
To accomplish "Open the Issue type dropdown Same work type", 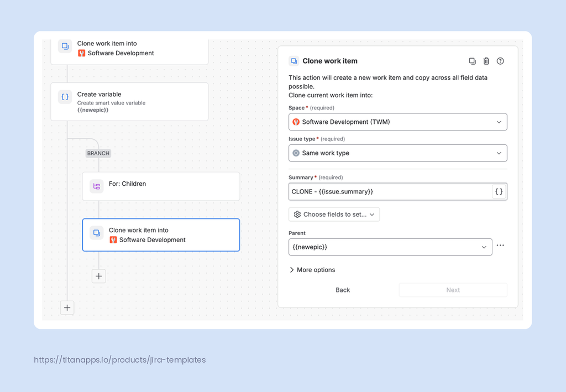I will pos(398,153).
